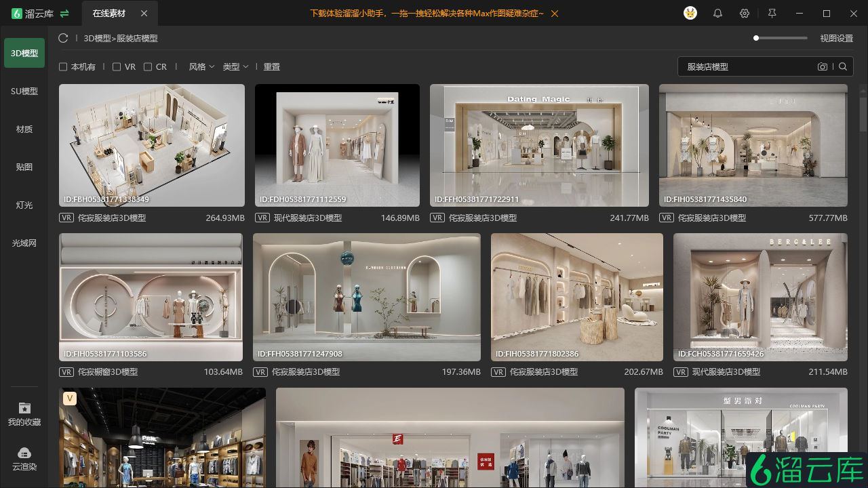Image resolution: width=868 pixels, height=488 pixels.
Task: Select 灯光 sidebar tab
Action: 24,205
